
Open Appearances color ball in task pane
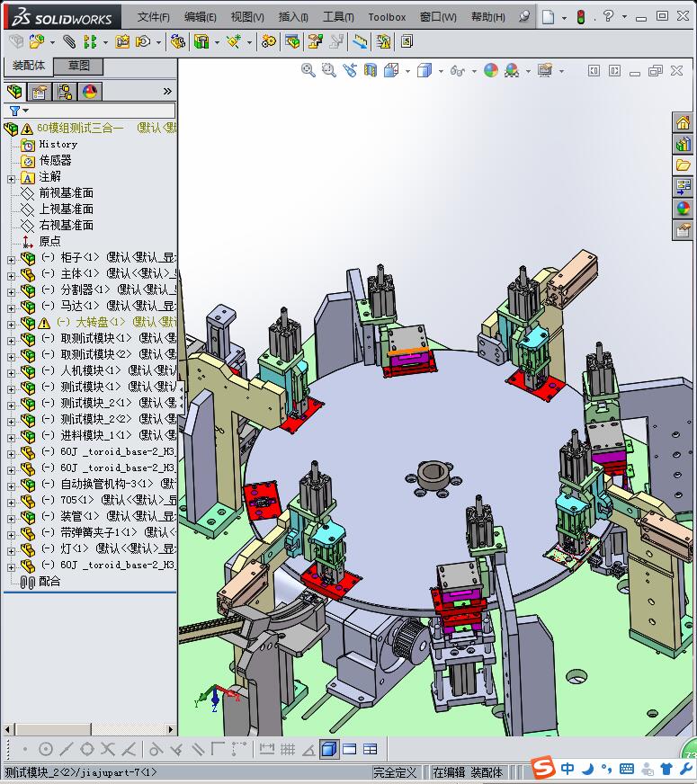click(x=683, y=209)
